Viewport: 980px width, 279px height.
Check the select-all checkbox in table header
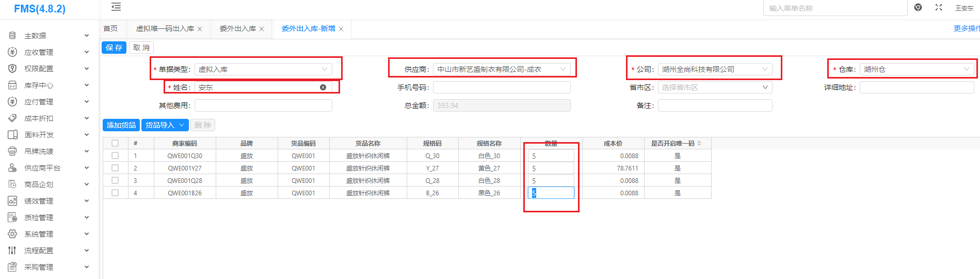(115, 144)
